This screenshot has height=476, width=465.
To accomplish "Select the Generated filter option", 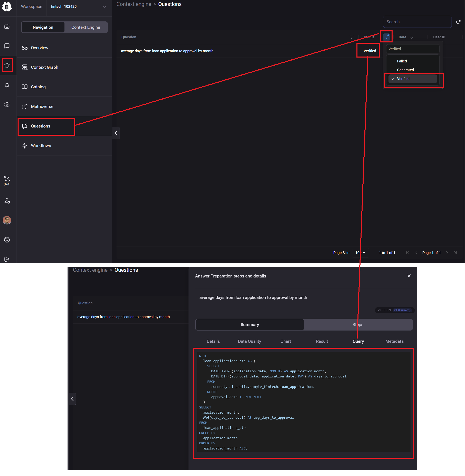I will pos(405,70).
